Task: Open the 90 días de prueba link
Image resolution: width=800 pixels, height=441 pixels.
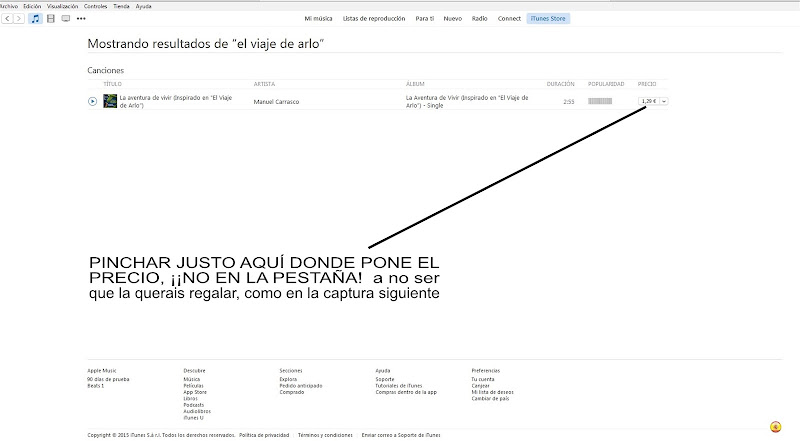Action: tap(108, 380)
